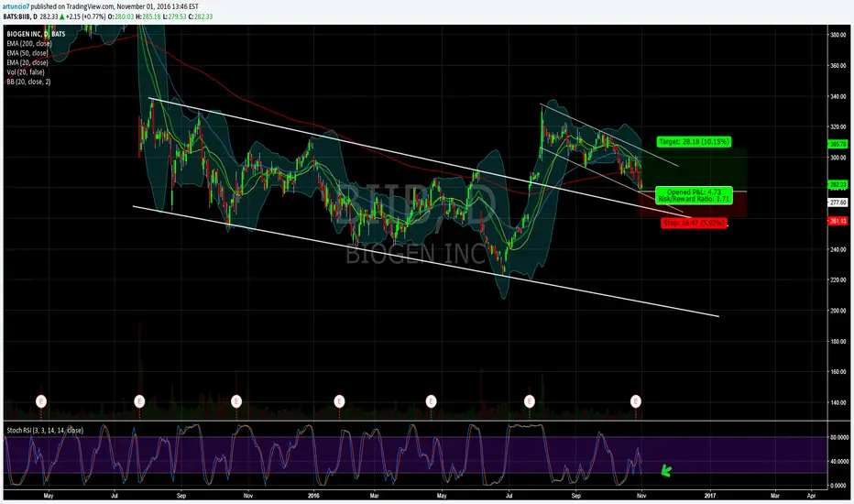Click the white 277.60 entry price tag
854x504 pixels.
tap(838, 203)
